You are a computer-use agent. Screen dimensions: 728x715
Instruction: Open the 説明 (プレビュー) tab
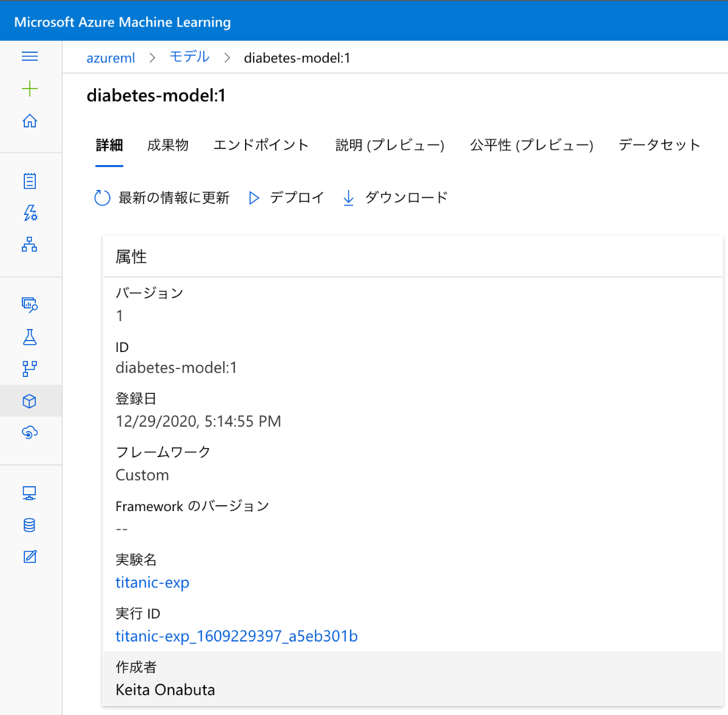click(390, 145)
